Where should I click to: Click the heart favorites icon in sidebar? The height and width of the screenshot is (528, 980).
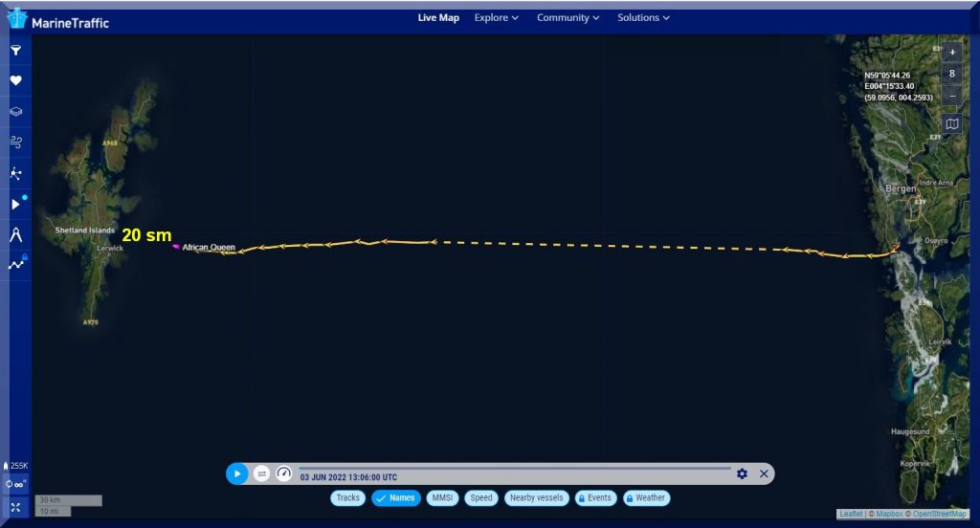[x=15, y=81]
